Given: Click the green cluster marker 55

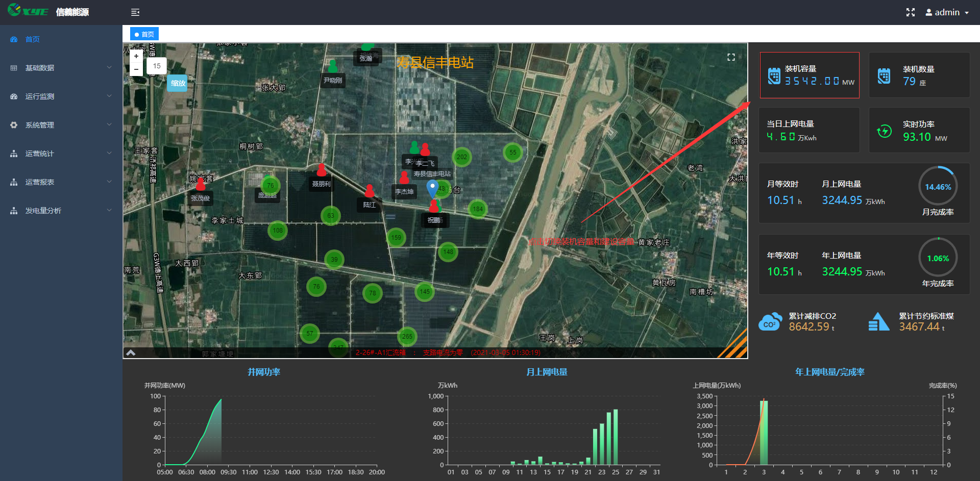Looking at the screenshot, I should click(x=513, y=153).
